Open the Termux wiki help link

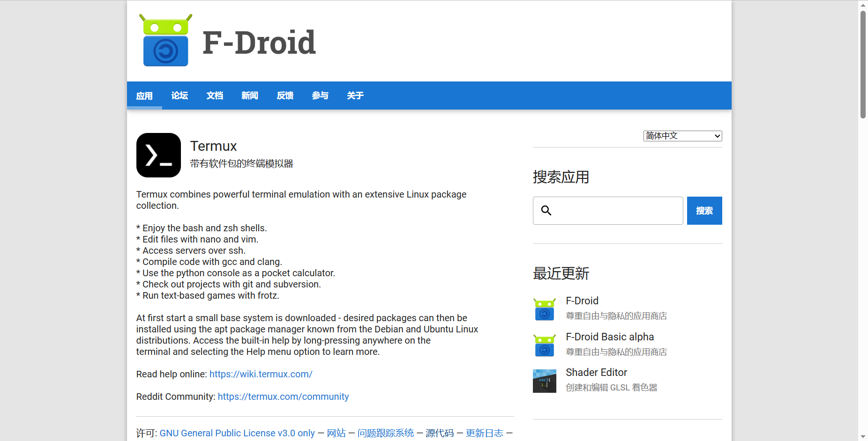pos(261,374)
